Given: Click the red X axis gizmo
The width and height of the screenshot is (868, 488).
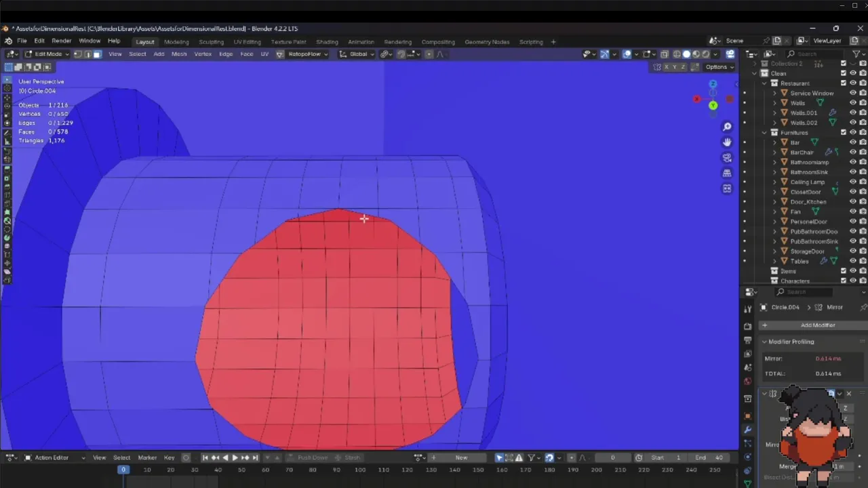Looking at the screenshot, I should pos(696,99).
